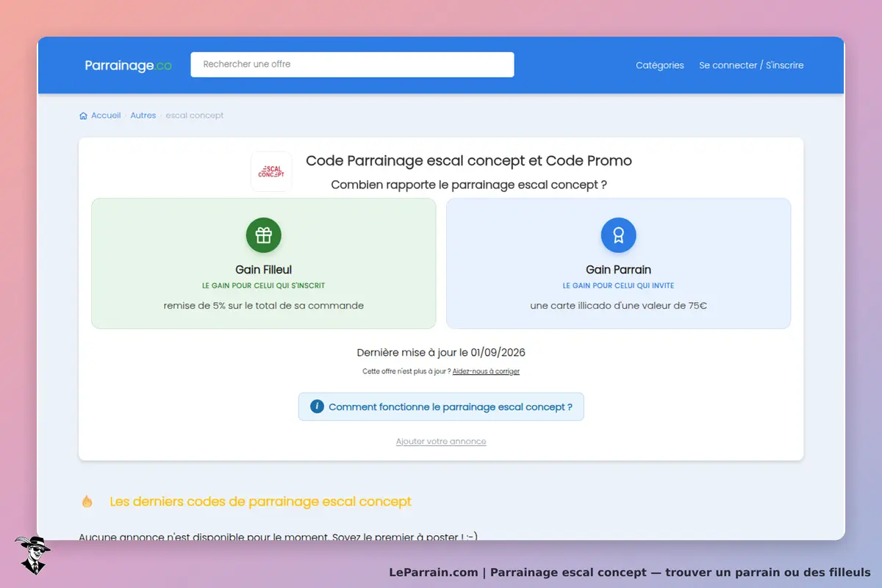
Task: Click 'une carte illicado d'une valeur de 75€'
Action: tap(618, 306)
